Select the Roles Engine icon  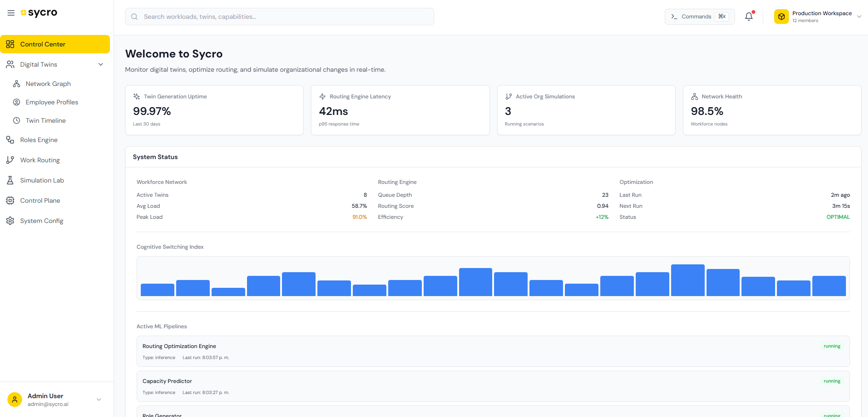click(x=11, y=139)
